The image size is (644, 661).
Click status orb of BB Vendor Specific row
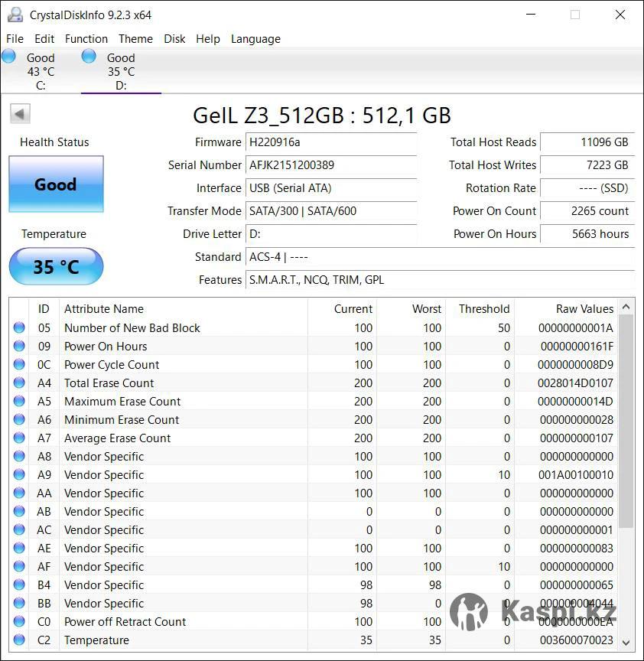pyautogui.click(x=19, y=604)
